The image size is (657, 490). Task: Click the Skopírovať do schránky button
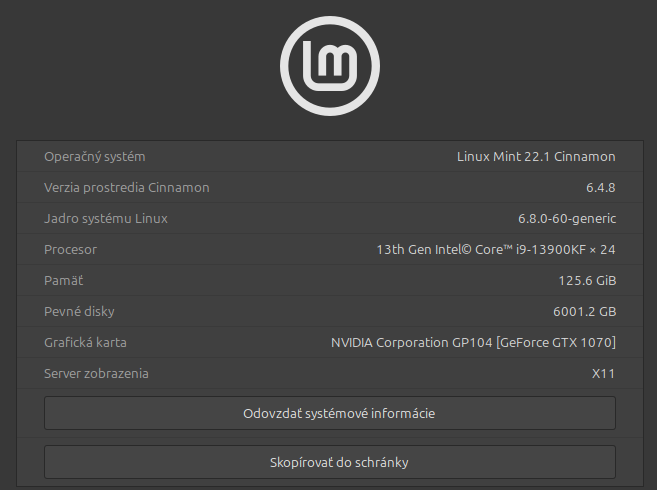click(x=330, y=462)
